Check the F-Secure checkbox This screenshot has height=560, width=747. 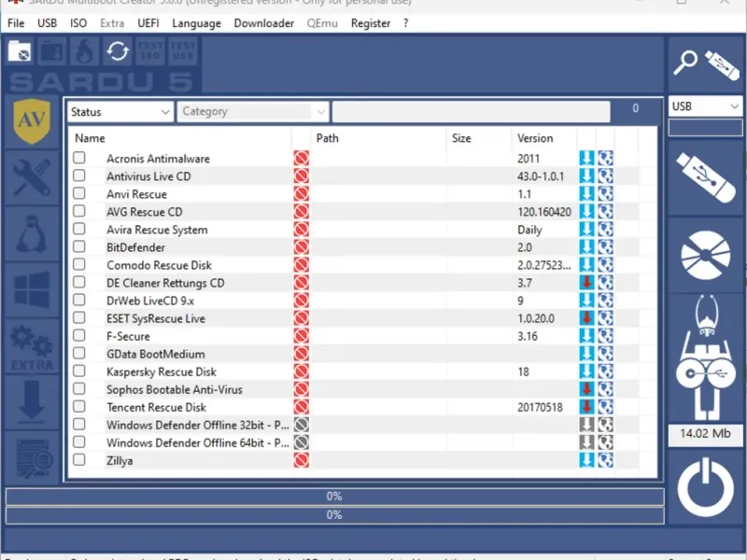pos(79,335)
